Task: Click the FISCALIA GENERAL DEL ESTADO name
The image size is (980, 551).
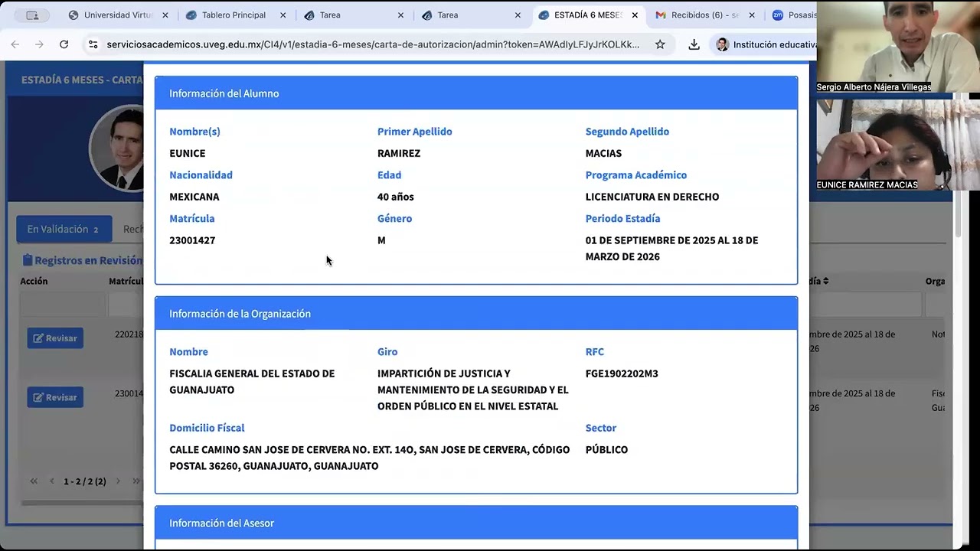Action: point(252,382)
